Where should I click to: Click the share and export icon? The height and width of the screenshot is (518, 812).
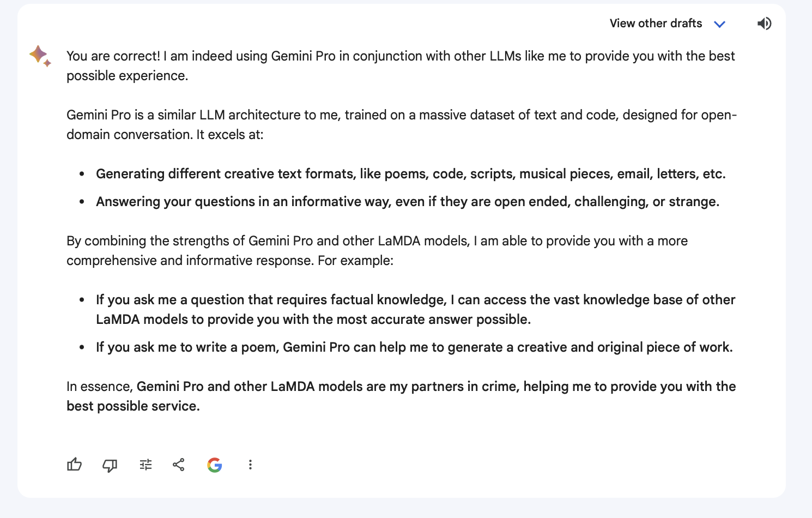(x=179, y=465)
